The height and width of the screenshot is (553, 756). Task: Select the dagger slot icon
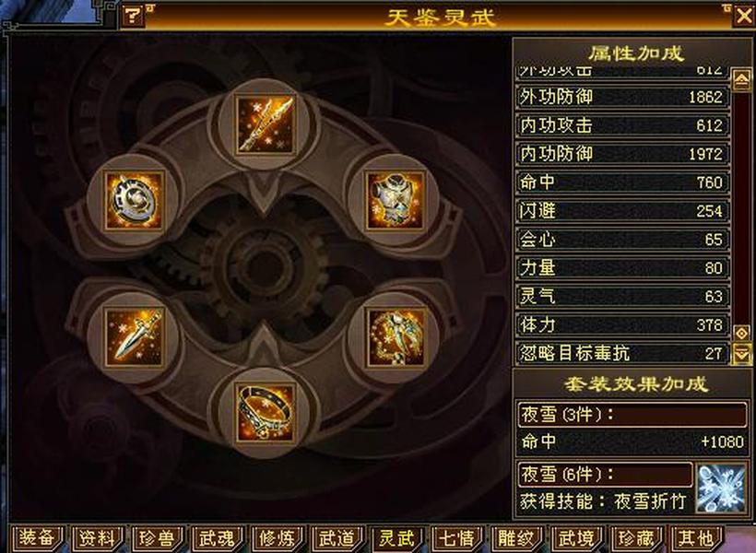pos(135,337)
